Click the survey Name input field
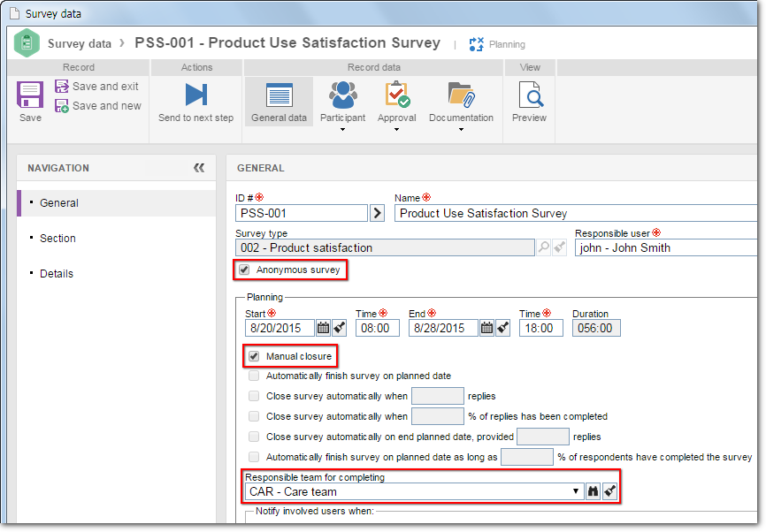Screen dimensions: 766x532 (576, 213)
